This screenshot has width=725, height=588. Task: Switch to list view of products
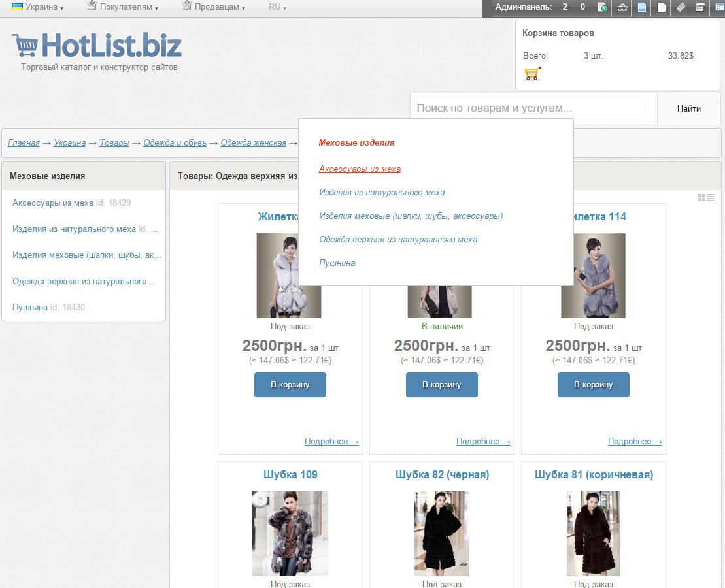tap(710, 197)
